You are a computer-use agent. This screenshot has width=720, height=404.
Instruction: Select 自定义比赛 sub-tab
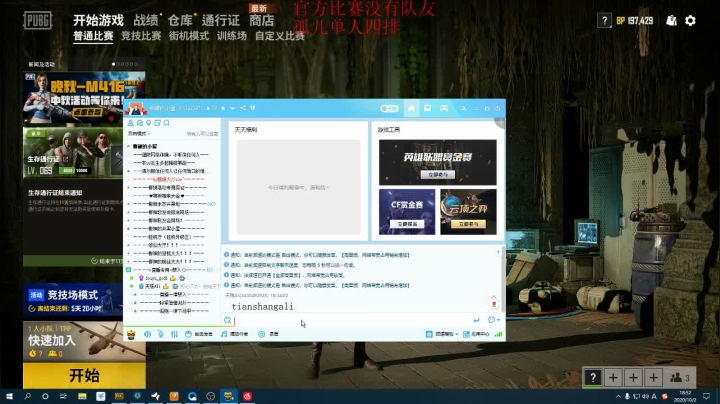(x=280, y=36)
